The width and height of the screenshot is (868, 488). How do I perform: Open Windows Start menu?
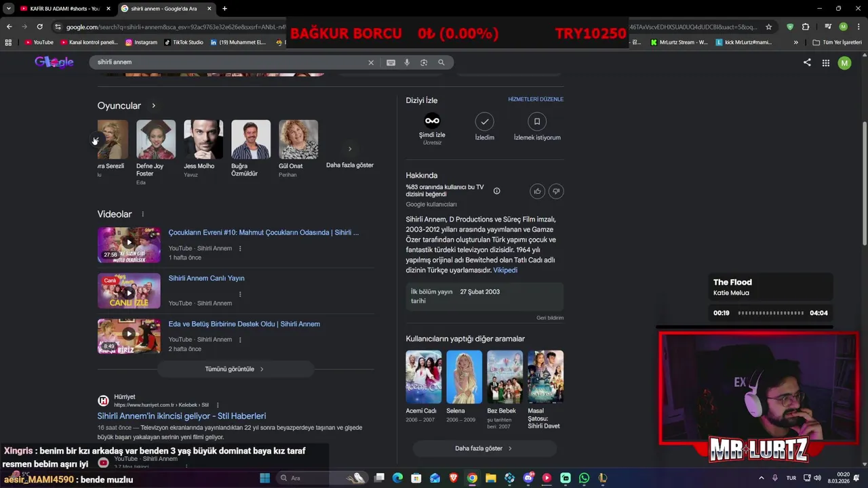pos(265,478)
